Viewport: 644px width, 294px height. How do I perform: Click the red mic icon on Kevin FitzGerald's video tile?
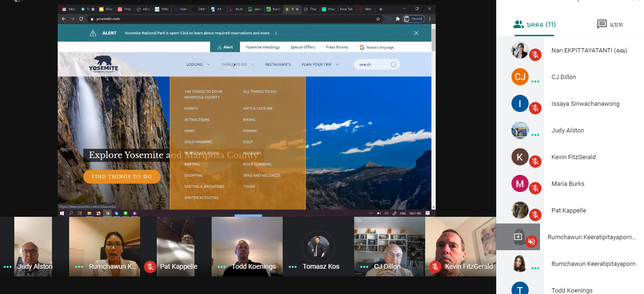point(435,267)
